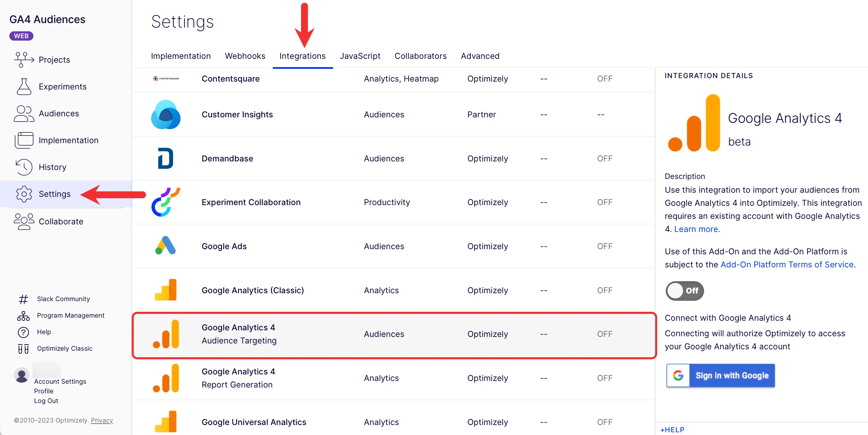
Task: Select Google Analytics 4 Audience Targeting name
Action: pos(239,334)
